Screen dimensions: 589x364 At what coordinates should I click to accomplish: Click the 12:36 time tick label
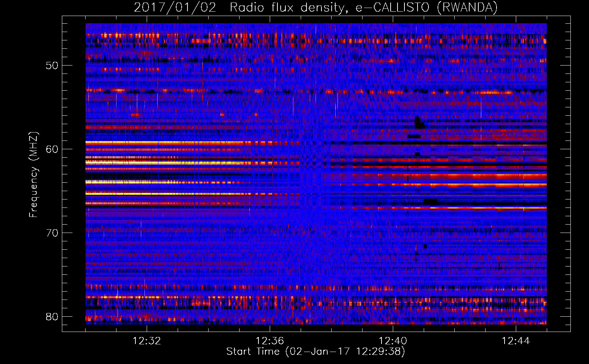click(270, 341)
